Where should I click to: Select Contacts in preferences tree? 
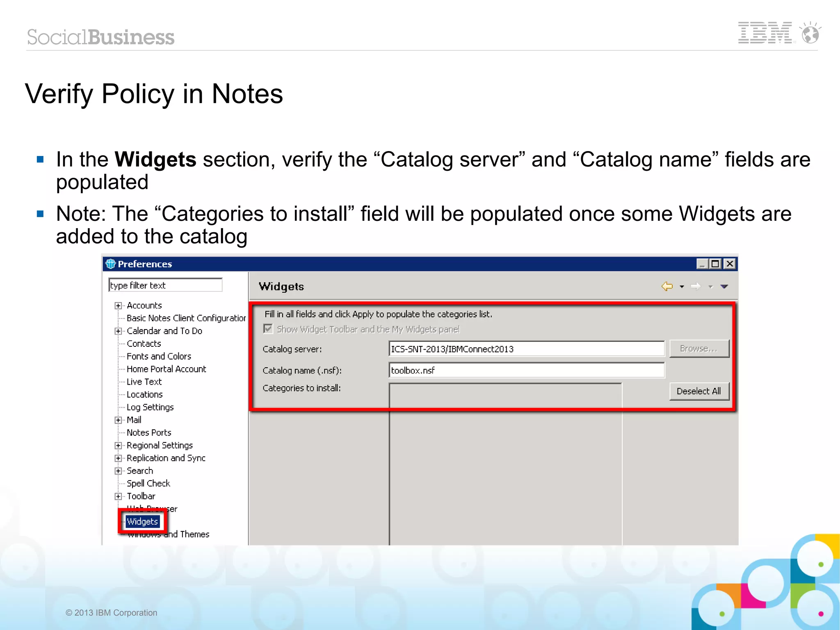[144, 344]
